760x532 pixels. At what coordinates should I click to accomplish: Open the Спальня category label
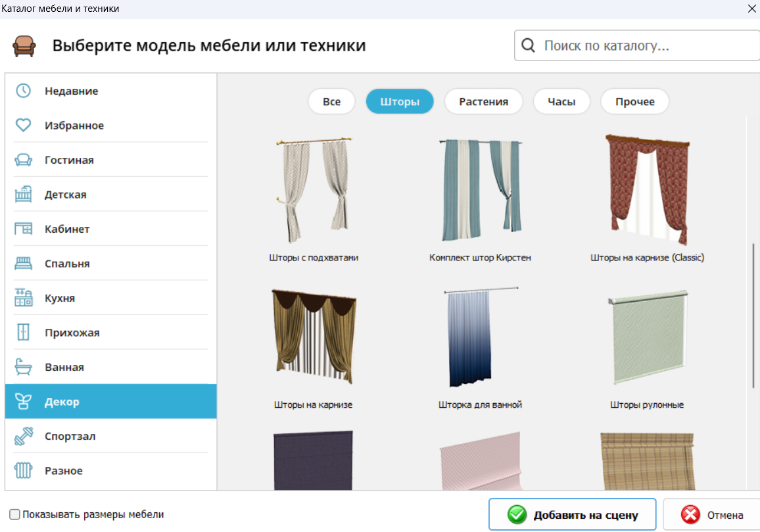point(67,263)
